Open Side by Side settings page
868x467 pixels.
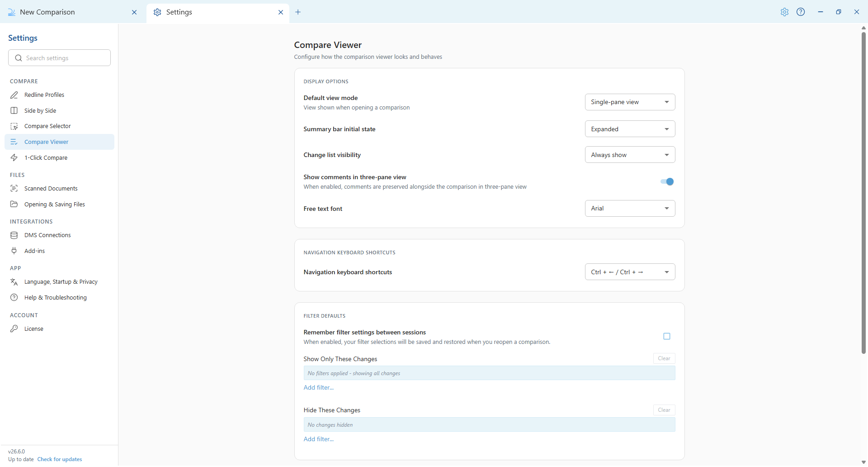pos(59,111)
